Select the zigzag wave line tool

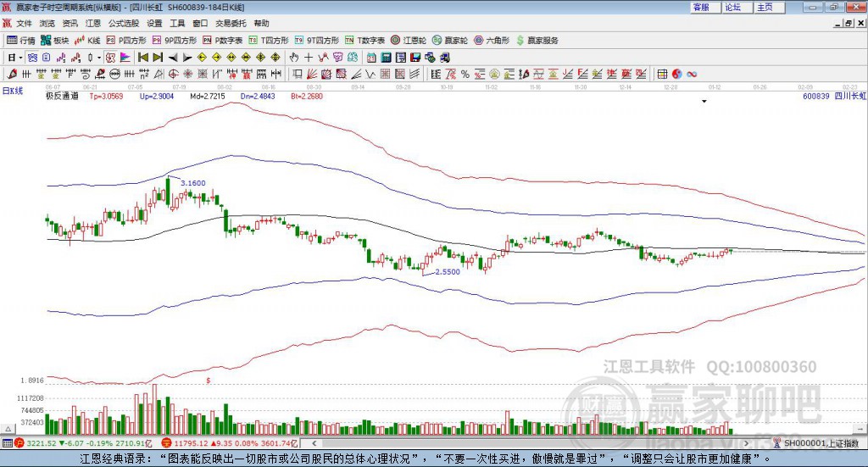click(370, 74)
